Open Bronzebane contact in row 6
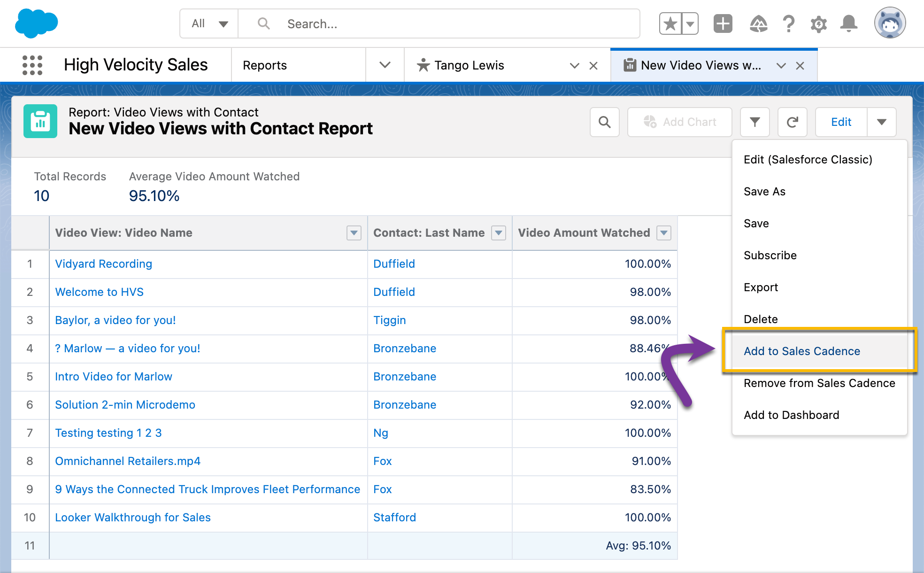 pos(405,405)
